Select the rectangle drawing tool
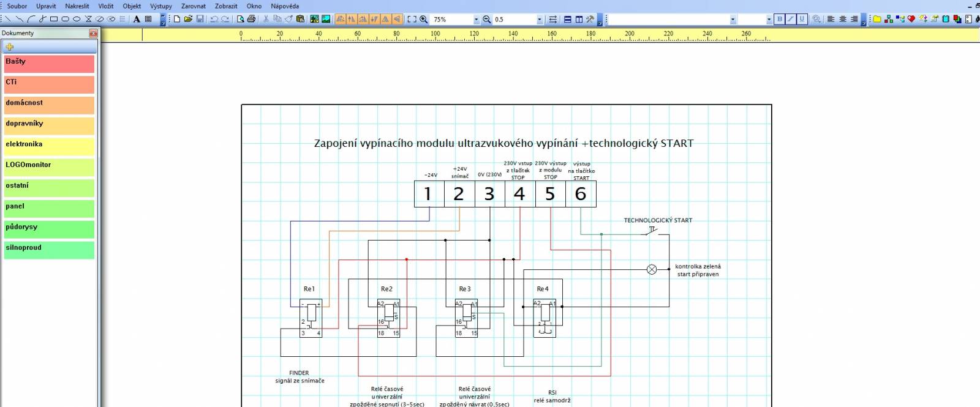 [x=54, y=19]
